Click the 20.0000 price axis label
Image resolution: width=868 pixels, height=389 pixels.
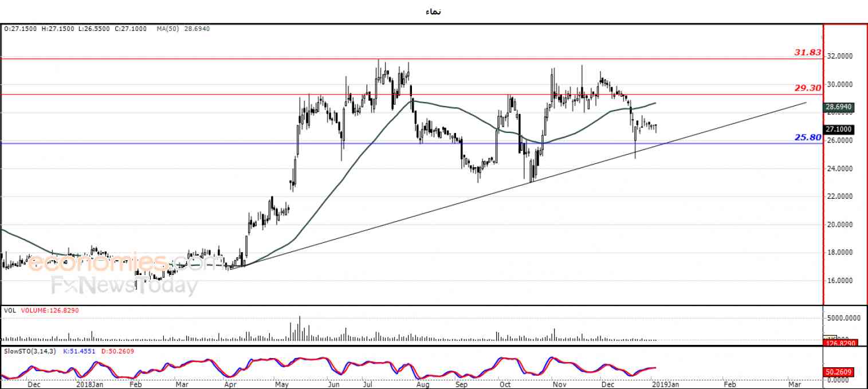[840, 225]
